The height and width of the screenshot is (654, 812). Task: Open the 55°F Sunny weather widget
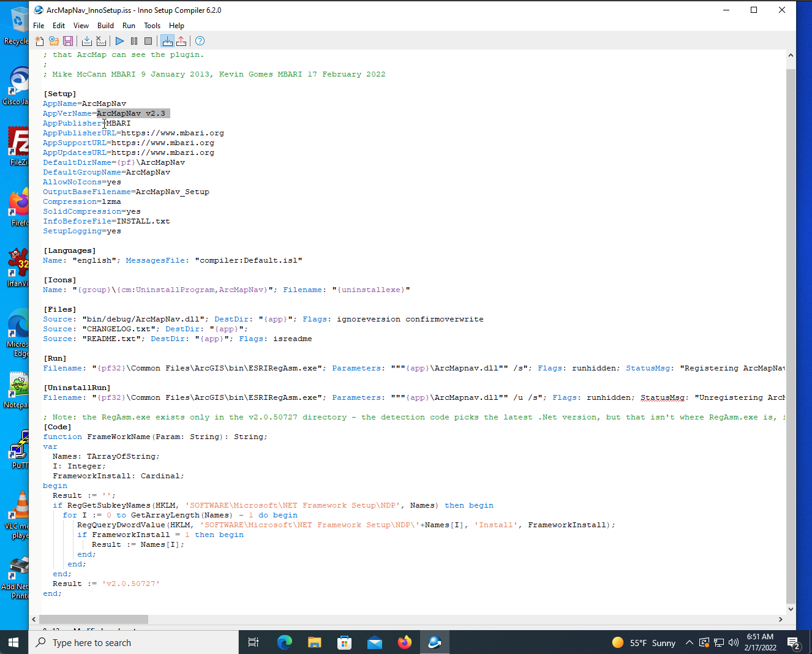pyautogui.click(x=644, y=642)
